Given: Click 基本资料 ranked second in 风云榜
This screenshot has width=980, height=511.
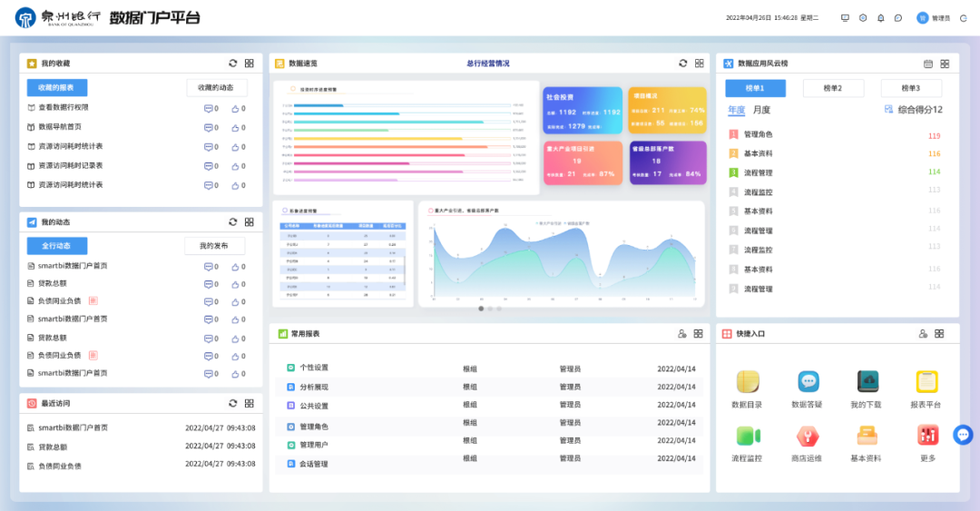Looking at the screenshot, I should (758, 154).
